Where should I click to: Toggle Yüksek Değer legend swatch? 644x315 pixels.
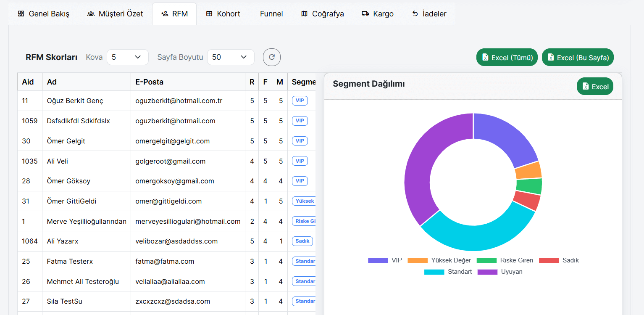(418, 260)
